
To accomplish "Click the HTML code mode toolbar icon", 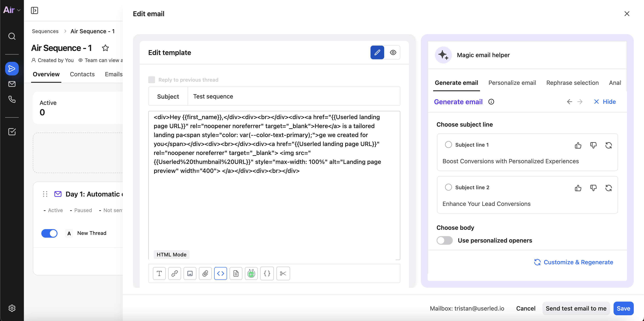I will (x=220, y=273).
